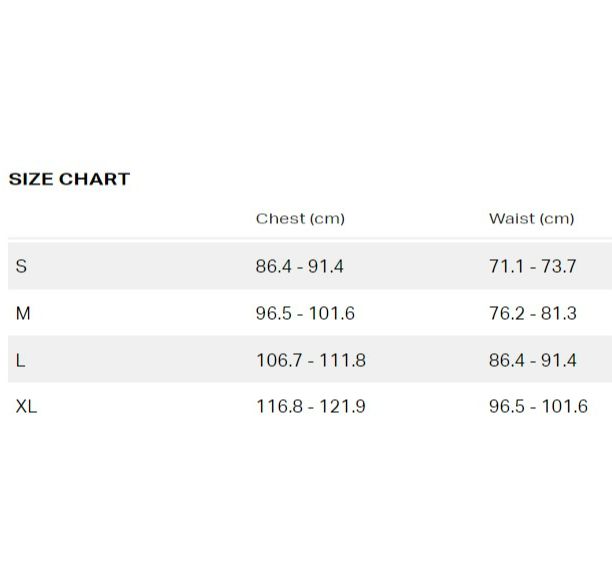The height and width of the screenshot is (585, 612).
Task: Click the 91.4 maximum chest value for S
Action: [x=326, y=267]
